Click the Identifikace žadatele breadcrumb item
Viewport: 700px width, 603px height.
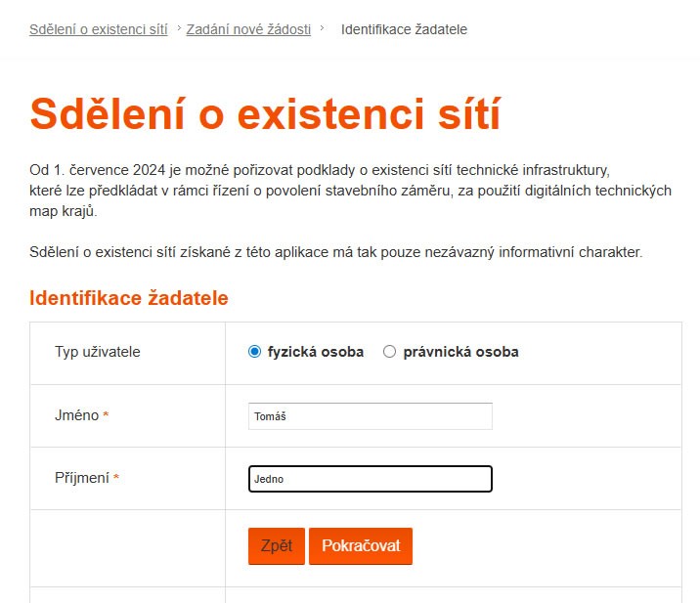(404, 29)
